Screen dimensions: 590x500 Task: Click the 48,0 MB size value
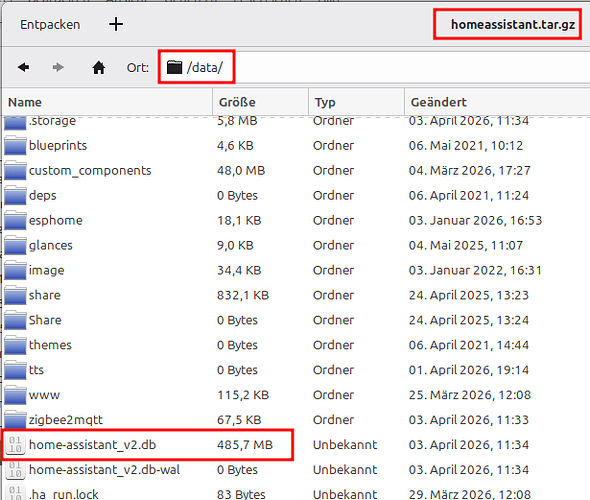(241, 170)
